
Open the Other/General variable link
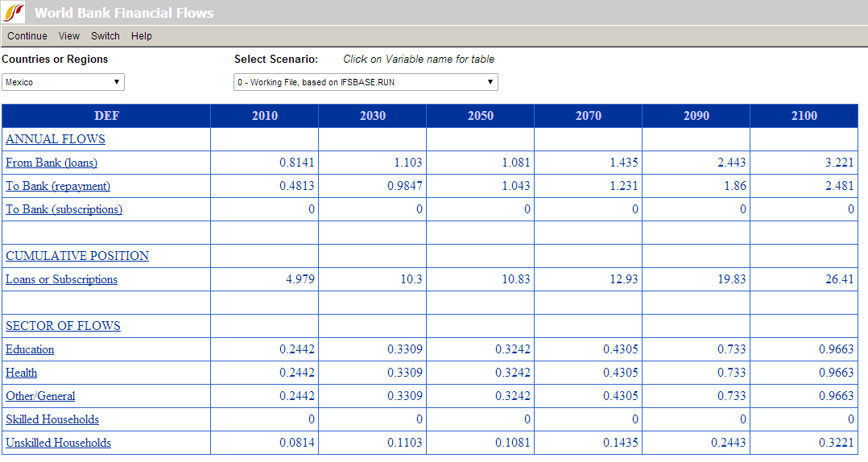[40, 396]
